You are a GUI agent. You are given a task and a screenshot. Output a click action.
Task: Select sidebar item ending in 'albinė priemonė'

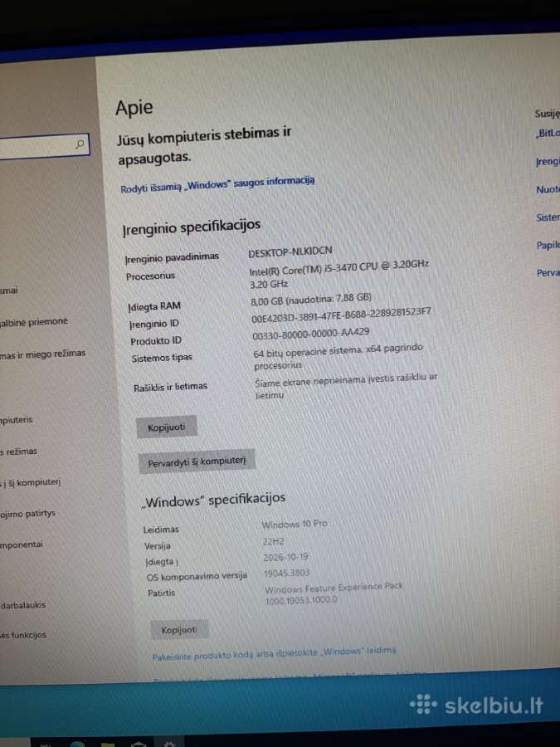point(34,323)
